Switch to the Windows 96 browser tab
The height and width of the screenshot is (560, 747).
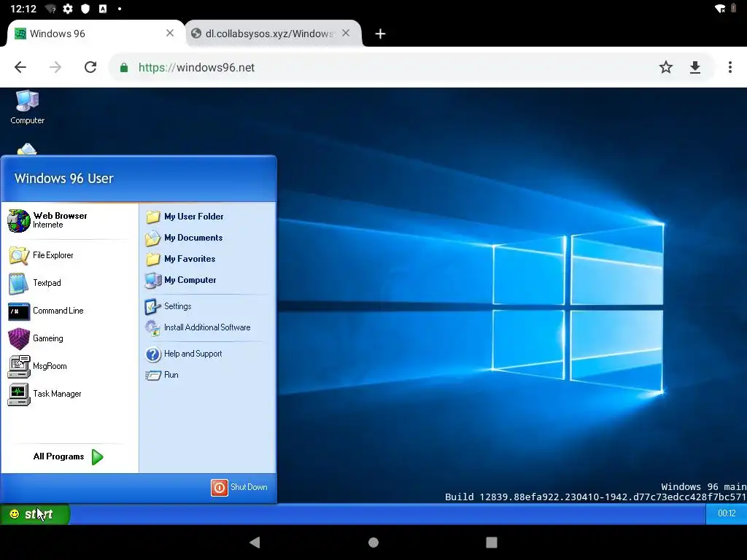(96, 34)
